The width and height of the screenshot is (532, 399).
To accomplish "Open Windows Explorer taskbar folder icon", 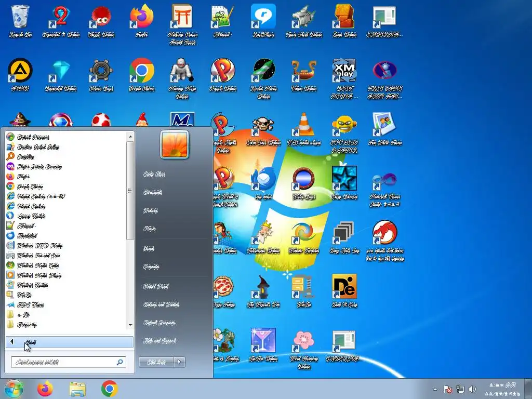I will [x=77, y=389].
